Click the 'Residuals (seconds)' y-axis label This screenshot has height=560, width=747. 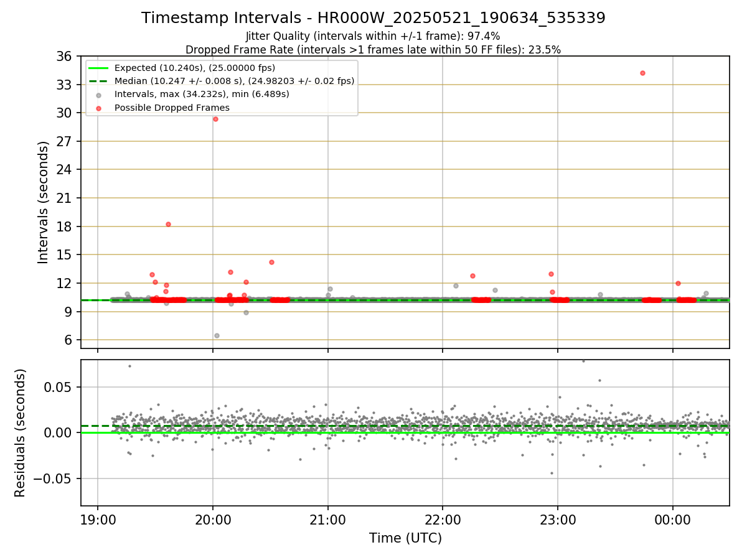tap(21, 432)
